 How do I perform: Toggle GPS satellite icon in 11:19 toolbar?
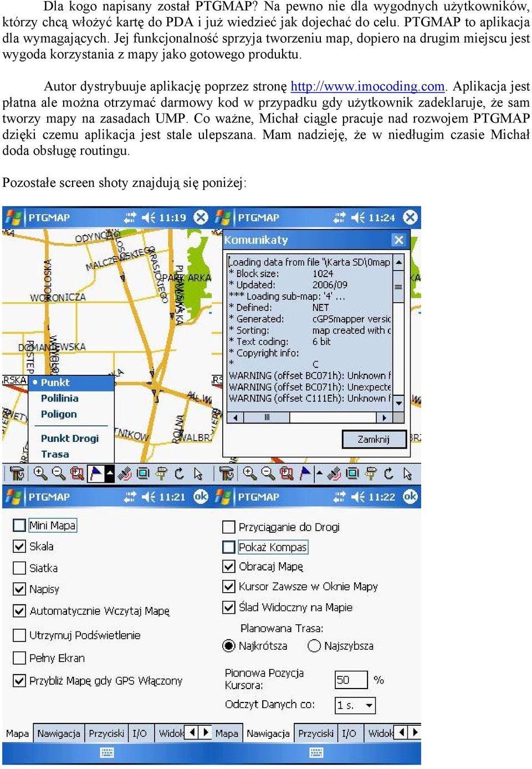click(124, 473)
